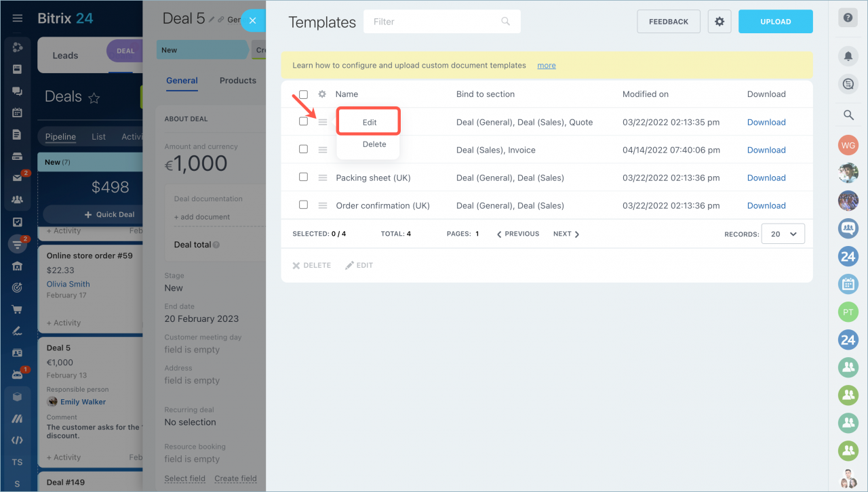This screenshot has height=492, width=868.
Task: Go to Next page of templates
Action: 566,234
